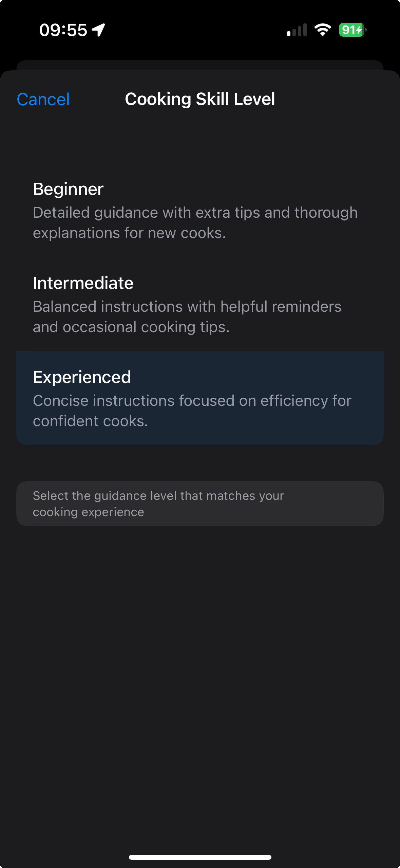400x868 pixels.
Task: Tap the home indicator bar
Action: click(x=200, y=857)
